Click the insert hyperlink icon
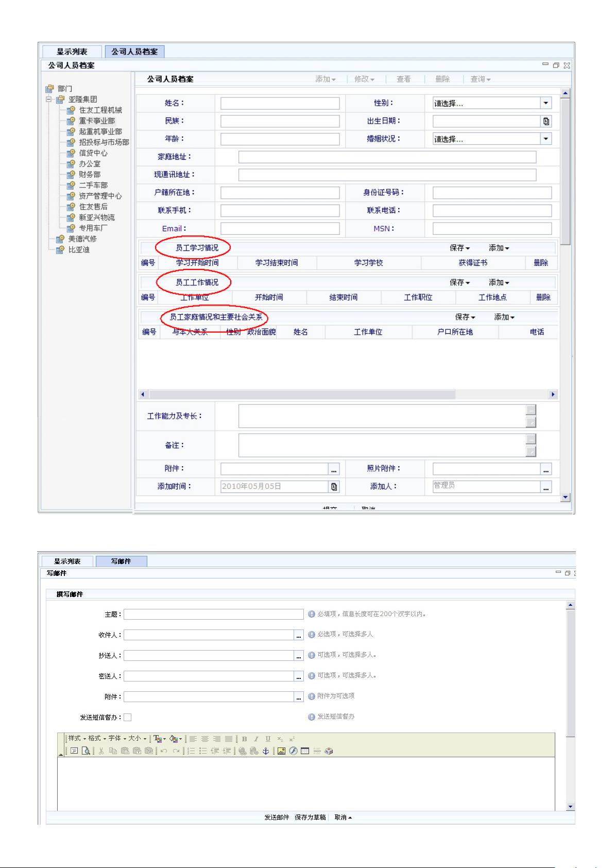The height and width of the screenshot is (868, 614). click(242, 751)
